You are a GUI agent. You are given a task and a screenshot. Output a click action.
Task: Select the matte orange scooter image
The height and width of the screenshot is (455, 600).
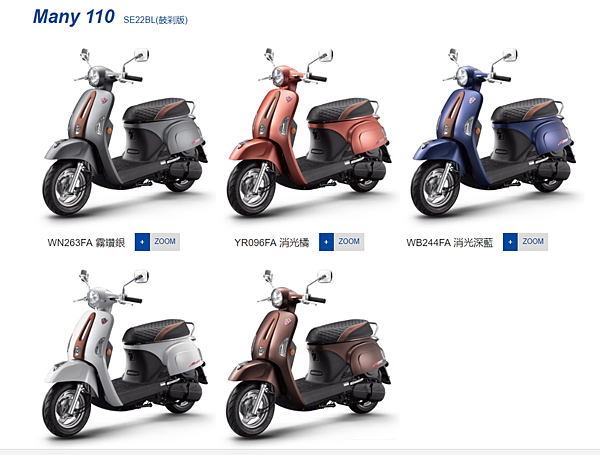309,132
